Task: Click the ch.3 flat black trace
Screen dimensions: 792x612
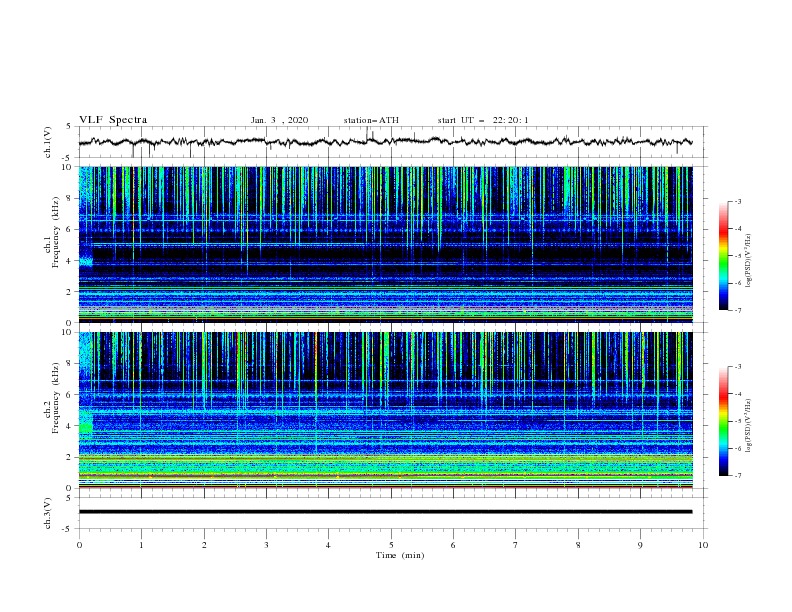Action: click(385, 512)
